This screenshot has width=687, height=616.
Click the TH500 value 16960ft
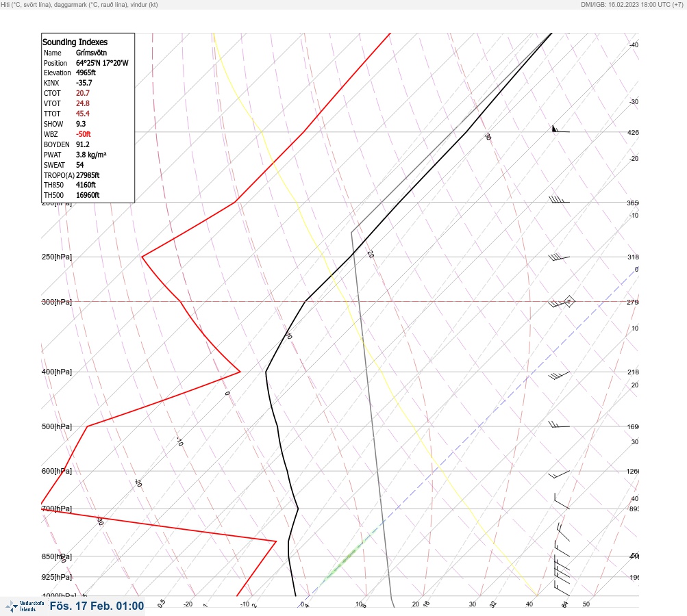tap(88, 195)
